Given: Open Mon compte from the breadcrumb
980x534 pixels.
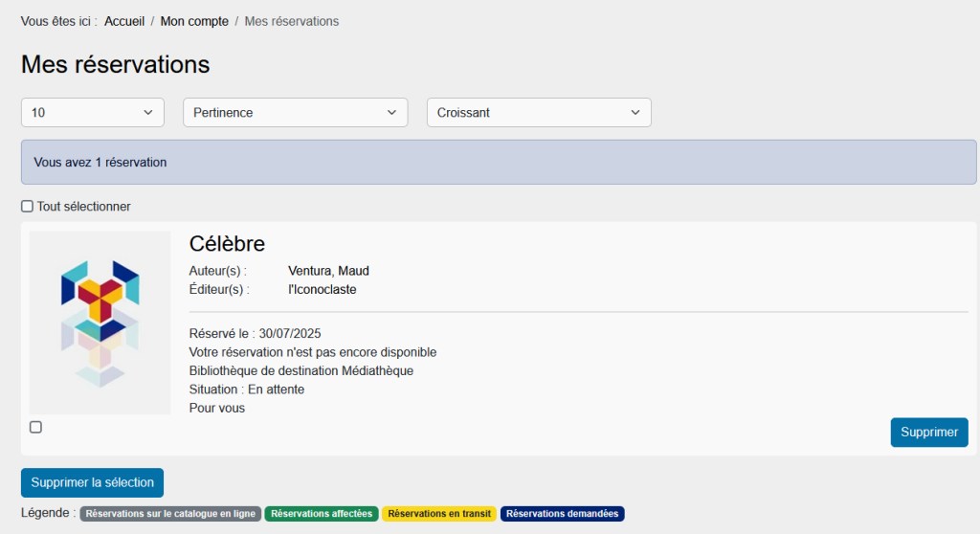Looking at the screenshot, I should 194,21.
